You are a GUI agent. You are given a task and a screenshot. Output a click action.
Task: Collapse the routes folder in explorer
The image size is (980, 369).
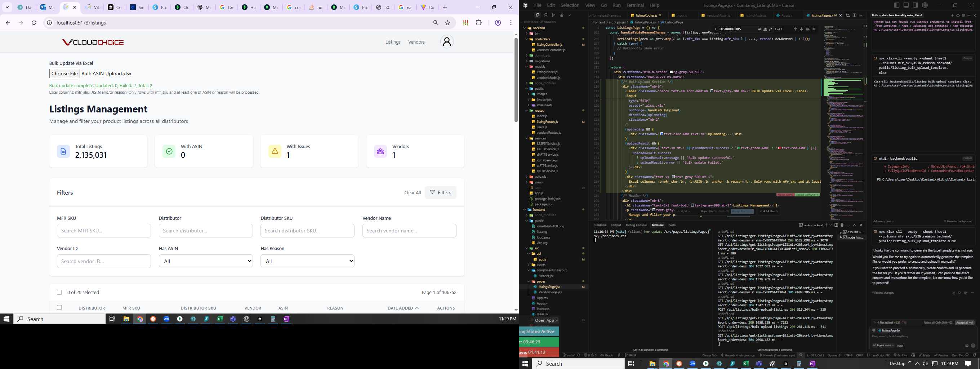coord(527,111)
